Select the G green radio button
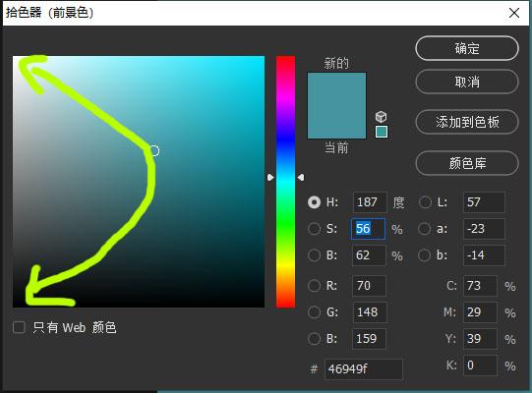Screen dimensions: 532x393 tap(314, 312)
